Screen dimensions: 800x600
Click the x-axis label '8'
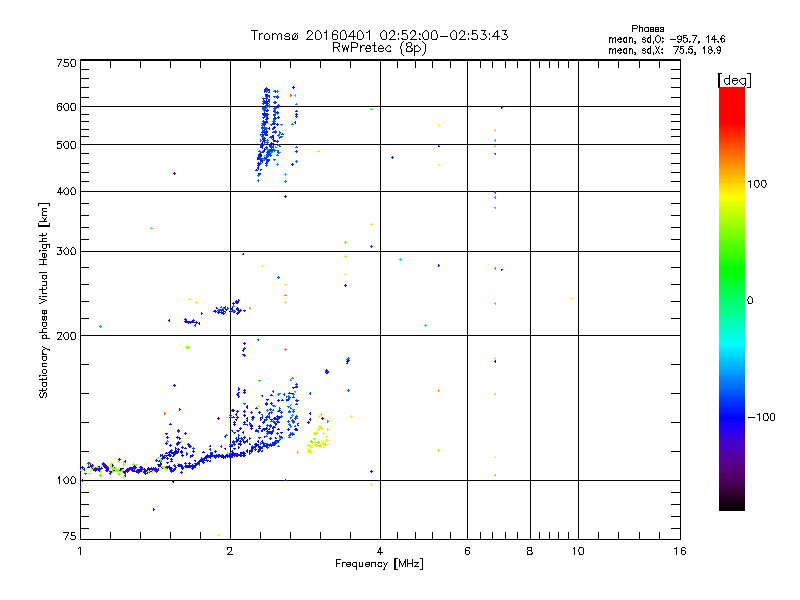530,551
